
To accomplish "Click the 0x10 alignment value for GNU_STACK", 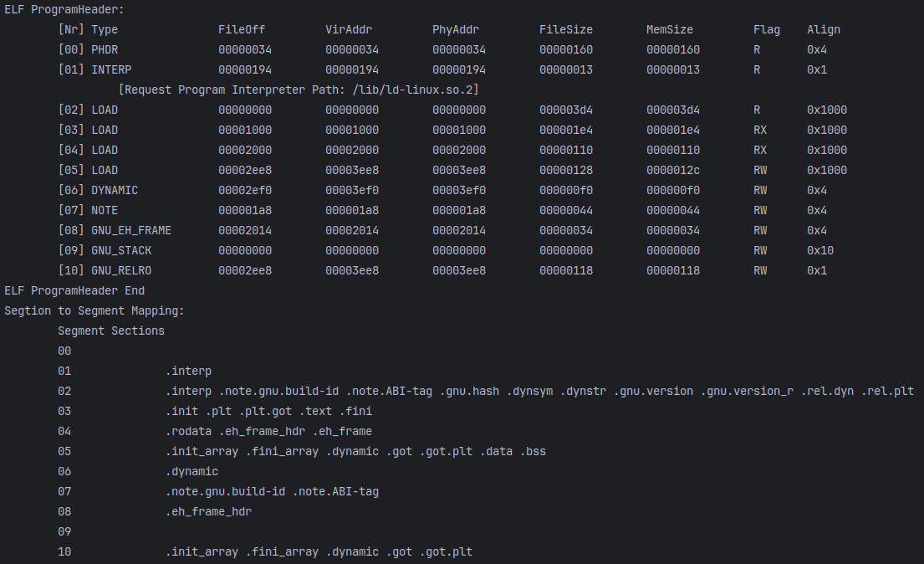I will point(820,250).
